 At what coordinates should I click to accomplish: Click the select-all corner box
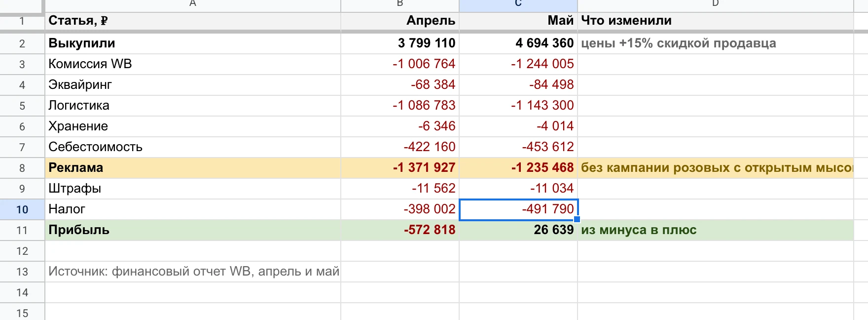click(x=22, y=5)
